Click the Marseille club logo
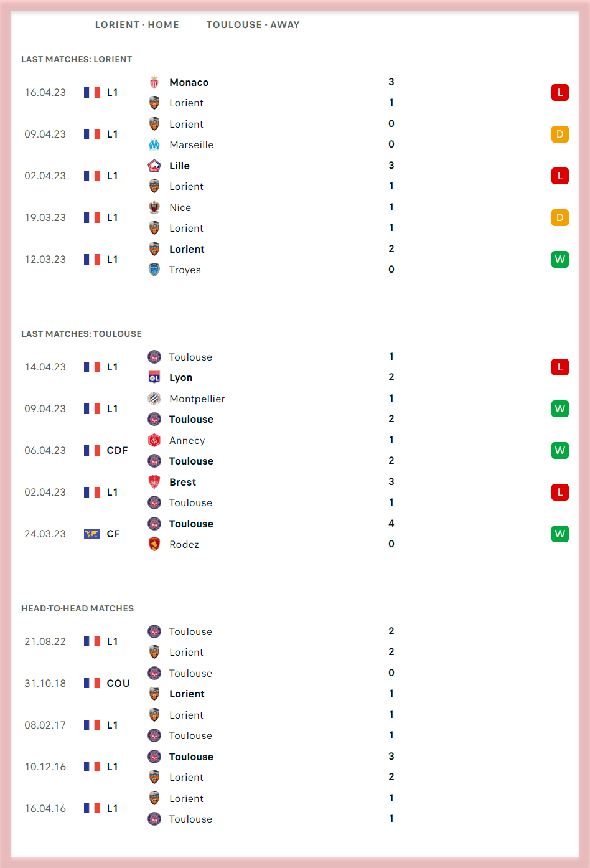 [x=154, y=144]
